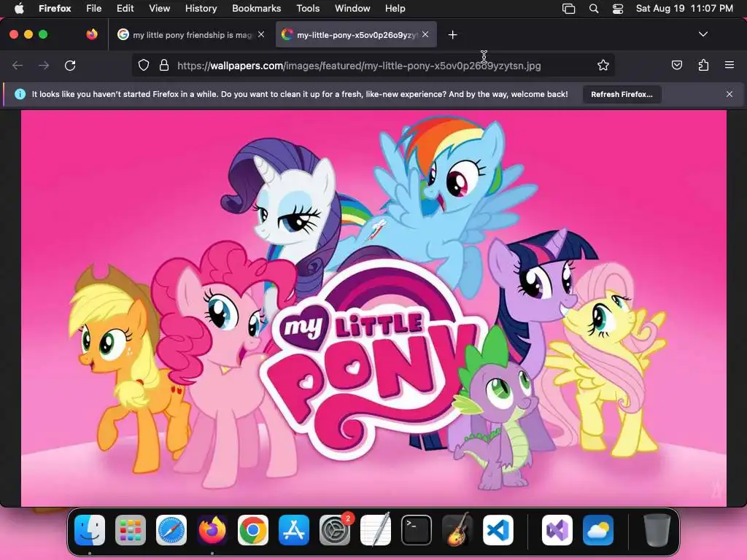This screenshot has width=747, height=560.
Task: Click the Firefox back arrow
Action: pyautogui.click(x=18, y=65)
